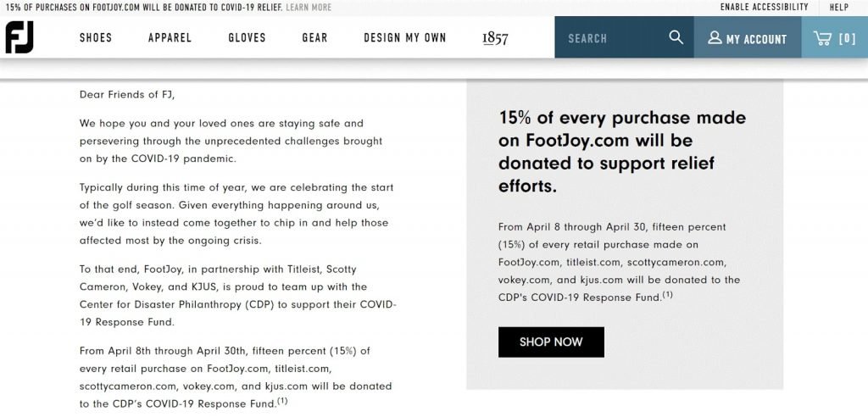Click the footnote (1) in gray panel
This screenshot has height=417, width=868.
pyautogui.click(x=668, y=295)
